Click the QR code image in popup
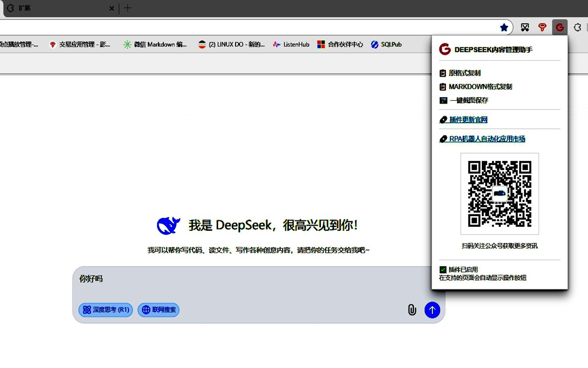Screen dimensions: 588x368 click(500, 194)
